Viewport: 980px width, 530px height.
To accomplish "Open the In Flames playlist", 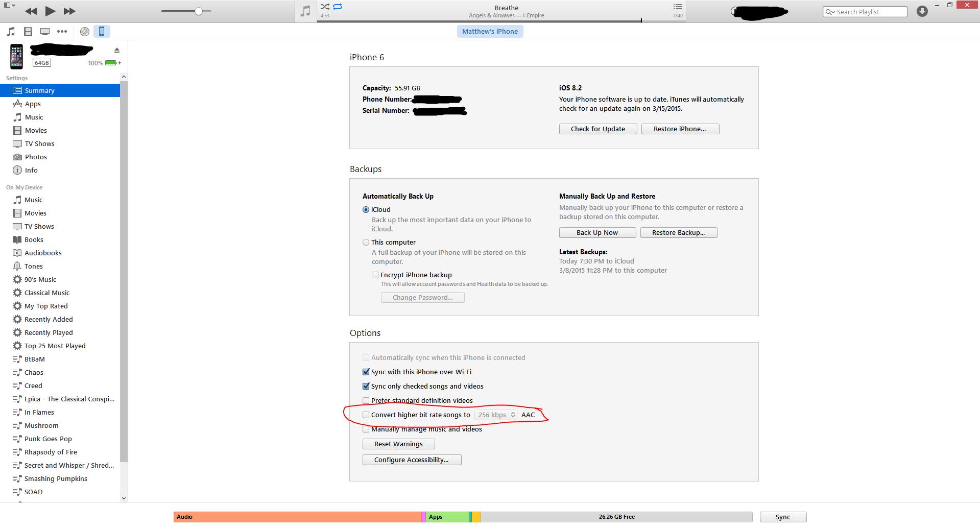I will point(60,412).
